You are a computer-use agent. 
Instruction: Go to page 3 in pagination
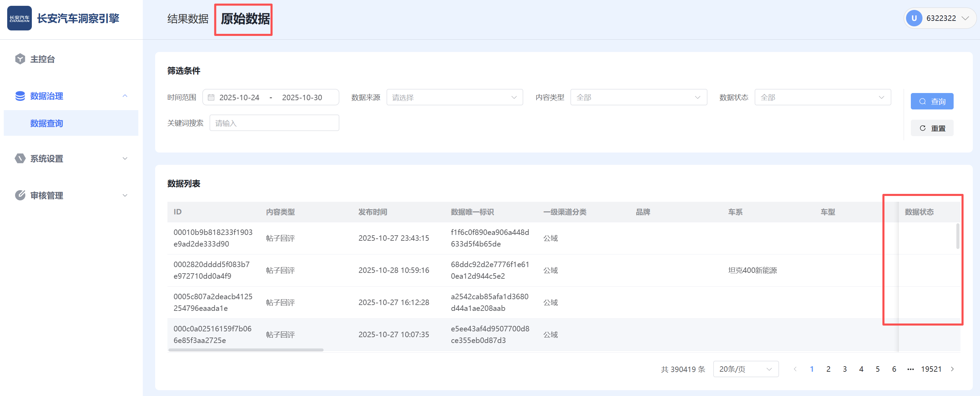point(844,369)
